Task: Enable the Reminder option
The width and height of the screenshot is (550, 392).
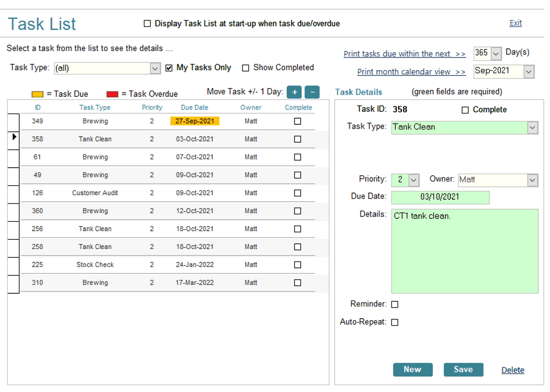Action: click(395, 304)
